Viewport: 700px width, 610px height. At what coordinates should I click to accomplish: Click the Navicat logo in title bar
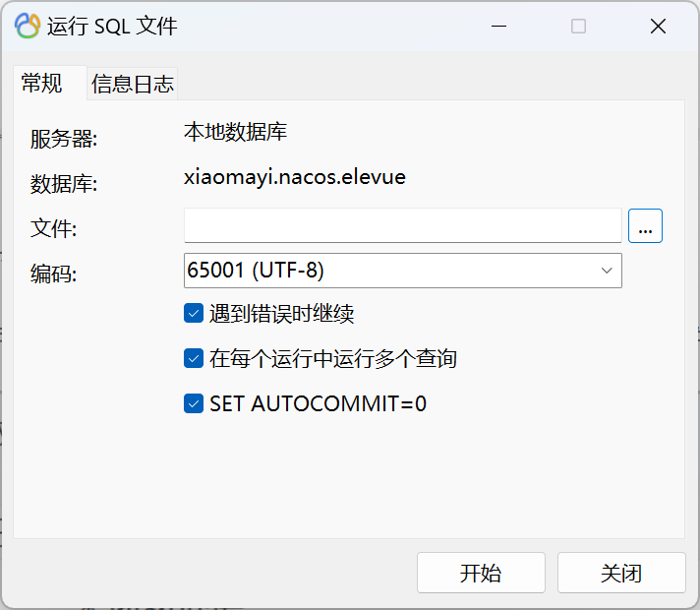tap(28, 26)
